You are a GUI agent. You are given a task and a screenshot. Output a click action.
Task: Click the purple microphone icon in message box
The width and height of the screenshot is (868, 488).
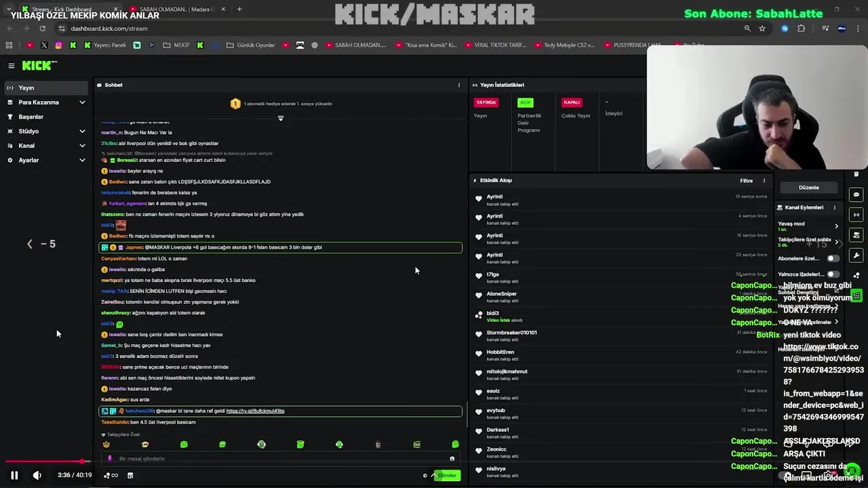(x=110, y=459)
